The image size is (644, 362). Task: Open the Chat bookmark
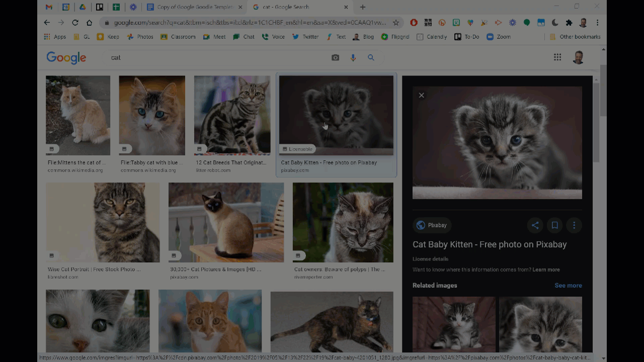pyautogui.click(x=244, y=37)
